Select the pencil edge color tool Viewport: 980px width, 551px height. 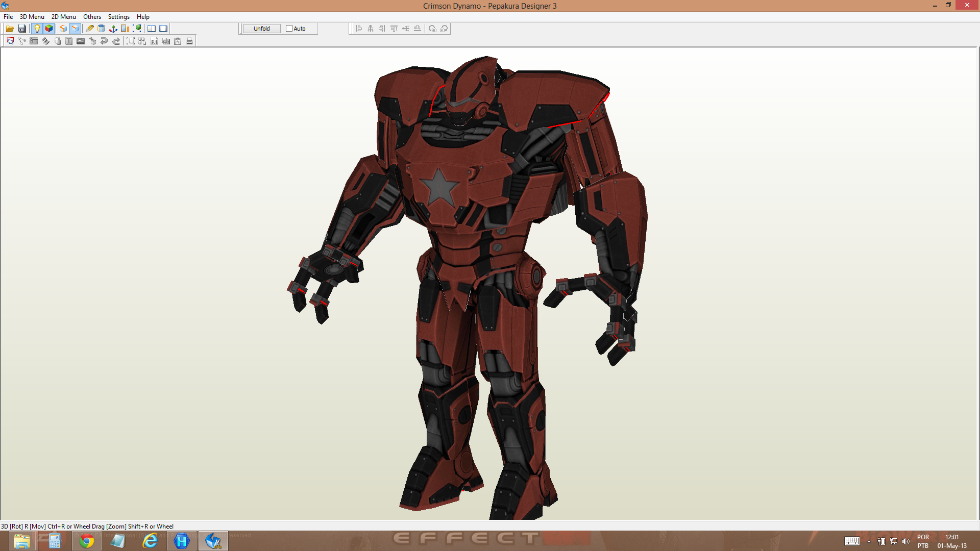click(90, 29)
